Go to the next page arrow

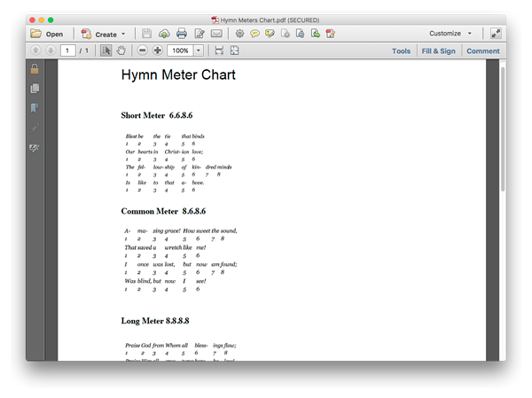coord(51,51)
